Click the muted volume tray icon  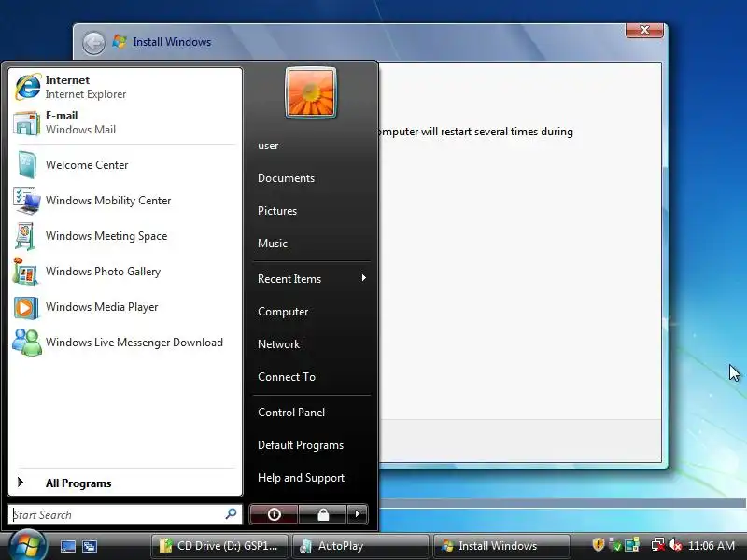[675, 544]
